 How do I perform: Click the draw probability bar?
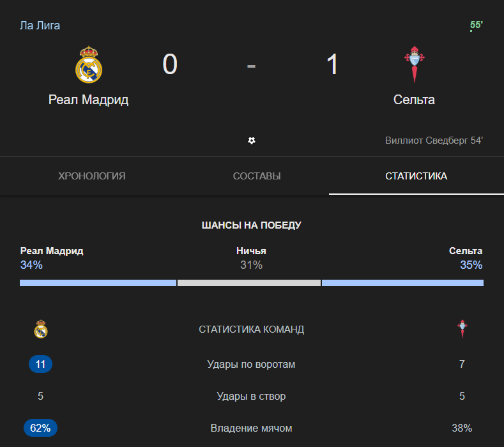pos(249,283)
